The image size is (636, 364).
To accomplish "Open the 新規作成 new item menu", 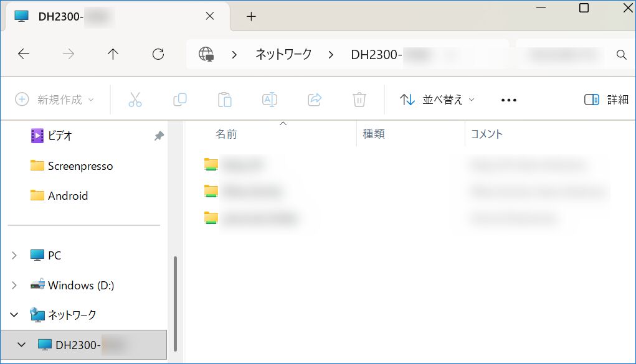I will 55,100.
